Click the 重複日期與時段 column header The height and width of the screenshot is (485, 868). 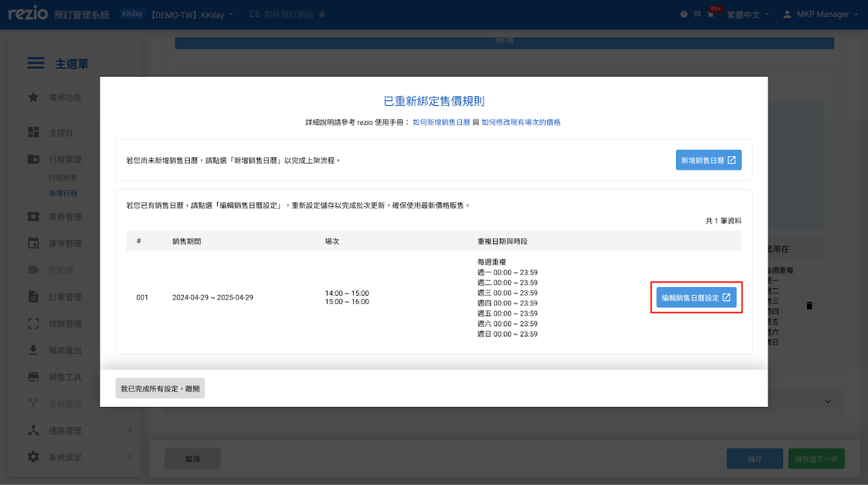[x=502, y=241]
